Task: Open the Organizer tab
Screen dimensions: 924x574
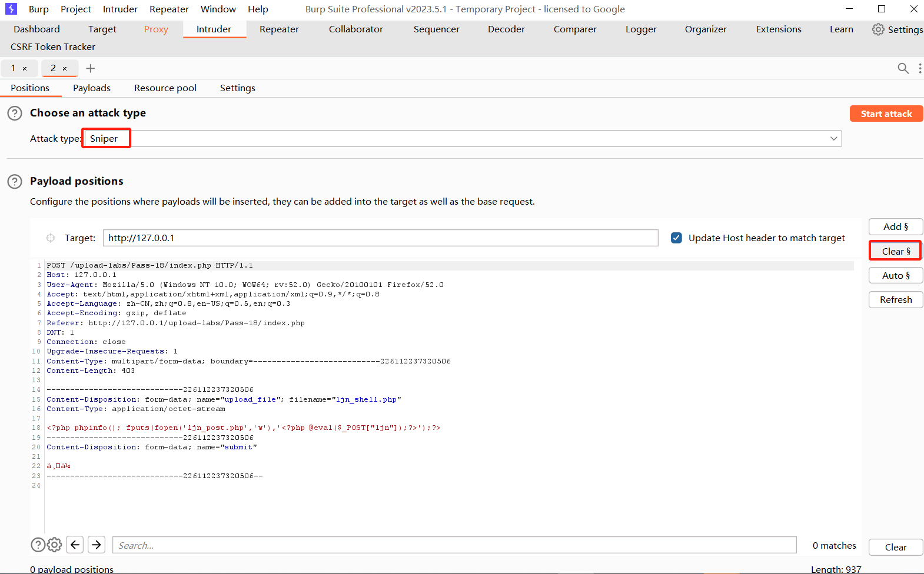Action: [706, 29]
